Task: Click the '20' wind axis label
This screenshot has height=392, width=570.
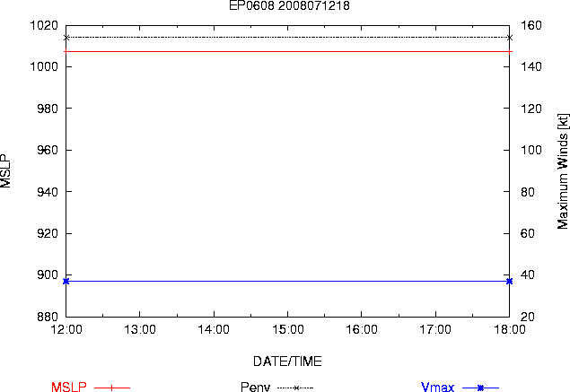Action: [x=528, y=317]
